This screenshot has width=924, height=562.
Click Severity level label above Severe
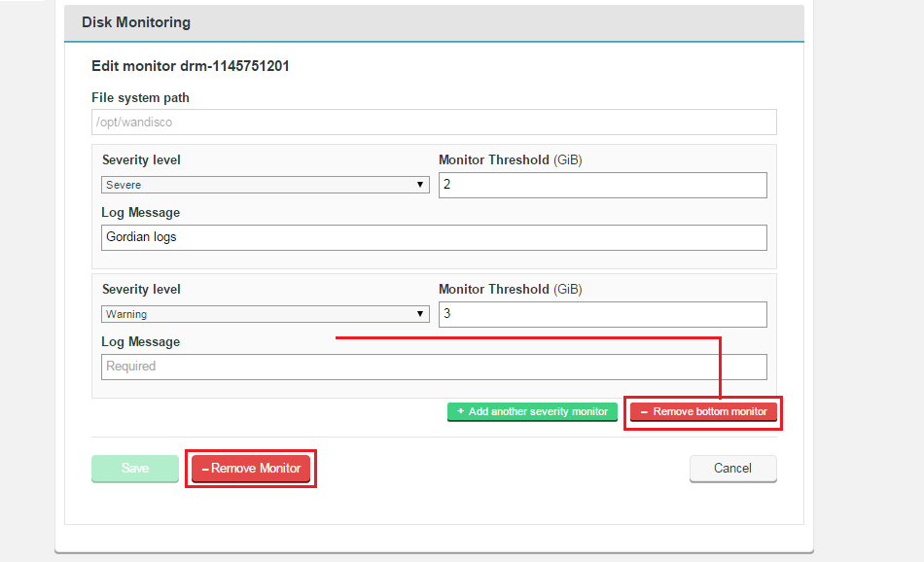141,159
